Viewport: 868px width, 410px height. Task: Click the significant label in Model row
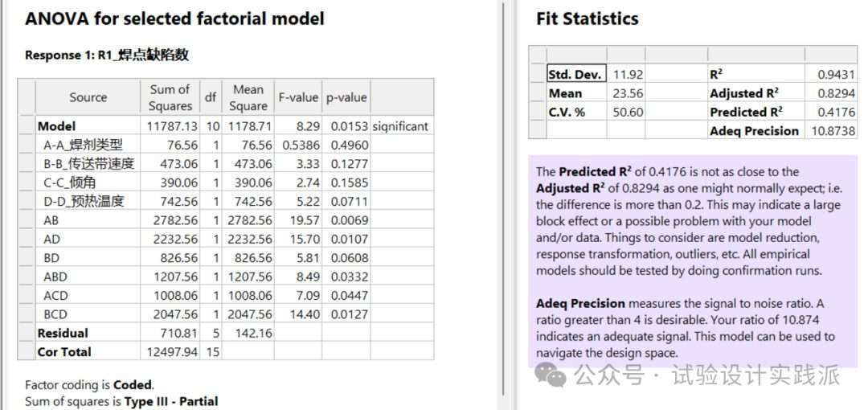(400, 126)
